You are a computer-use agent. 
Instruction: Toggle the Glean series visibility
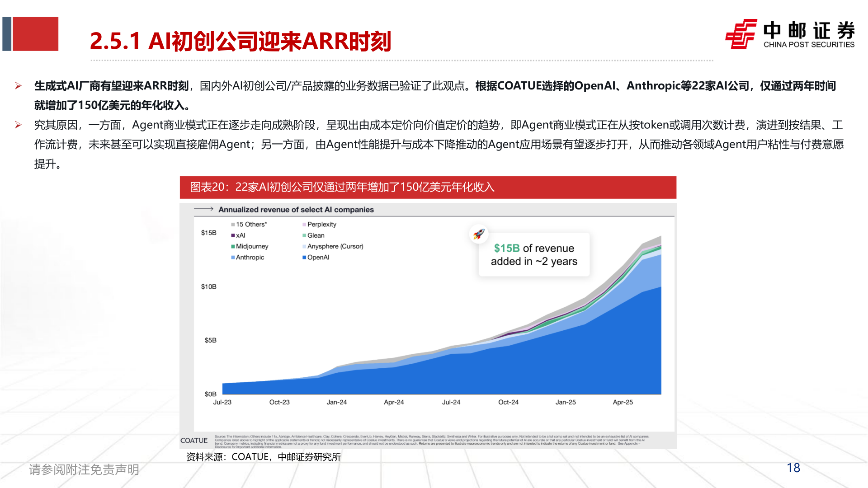click(304, 235)
